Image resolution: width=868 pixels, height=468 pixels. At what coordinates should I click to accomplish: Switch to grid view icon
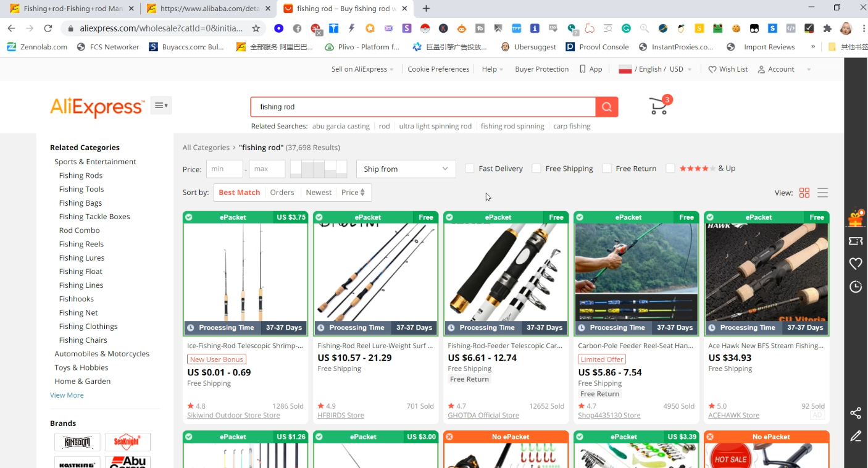click(804, 193)
